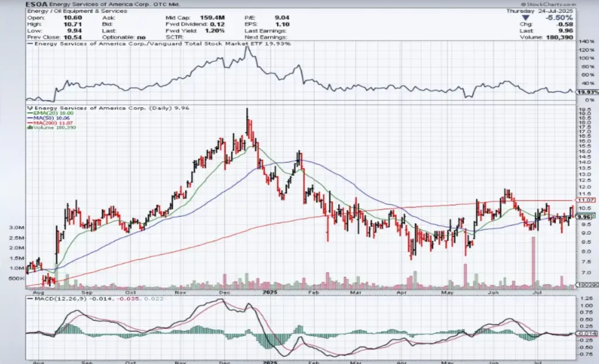The image size is (599, 364).
Task: Click the red 11.07 price label on the axis
Action: coord(586,200)
